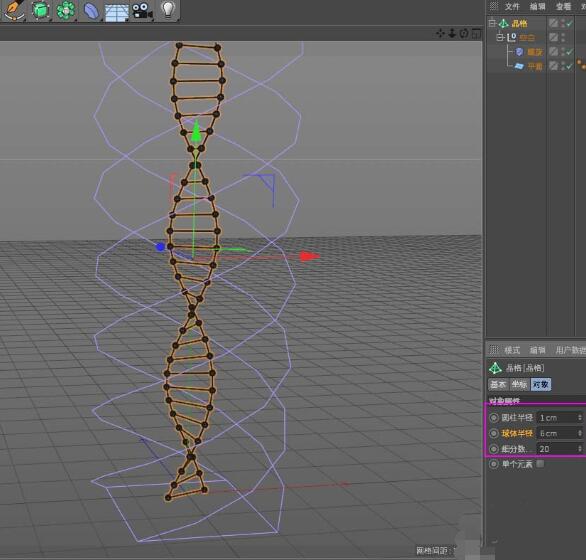This screenshot has width=586, height=560.
Task: Toggle the visibility dots of 平面 object
Action: [562, 66]
